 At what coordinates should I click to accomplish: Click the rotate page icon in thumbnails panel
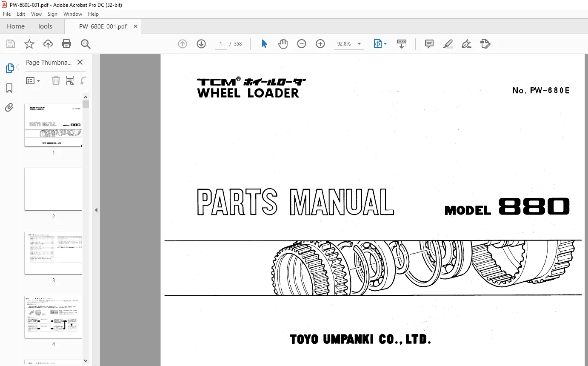click(x=83, y=80)
